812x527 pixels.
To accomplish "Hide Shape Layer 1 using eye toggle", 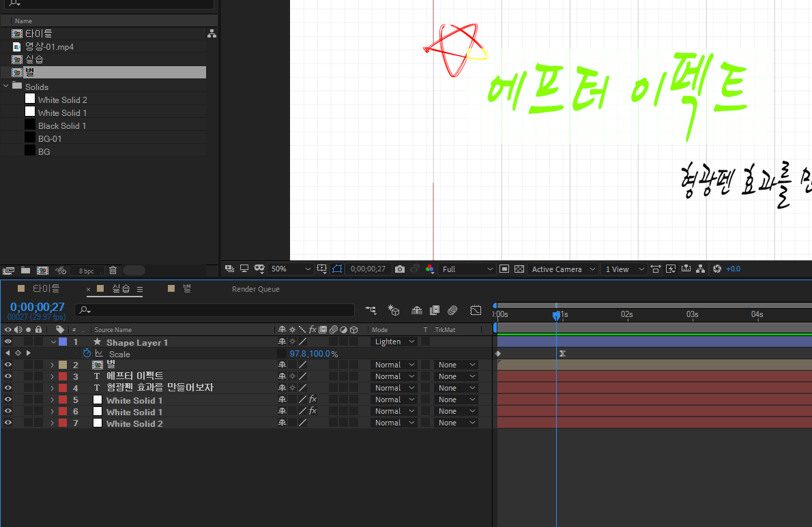I will (8, 342).
